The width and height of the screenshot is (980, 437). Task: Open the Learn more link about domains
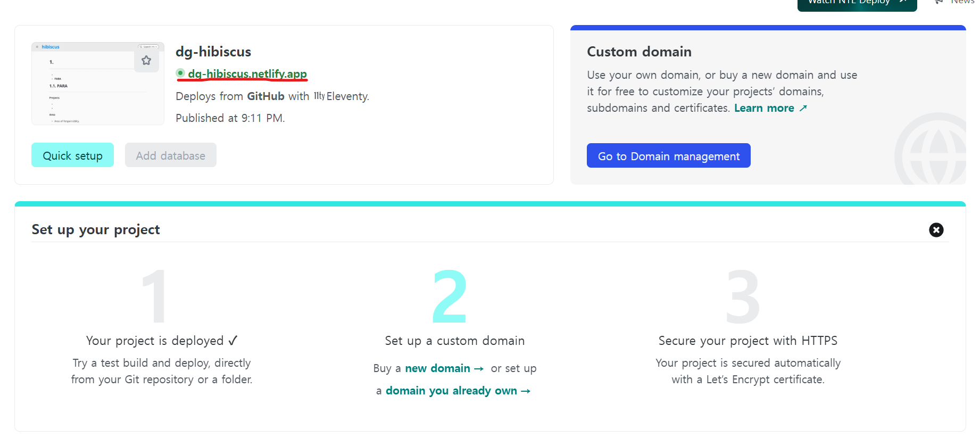coord(764,108)
